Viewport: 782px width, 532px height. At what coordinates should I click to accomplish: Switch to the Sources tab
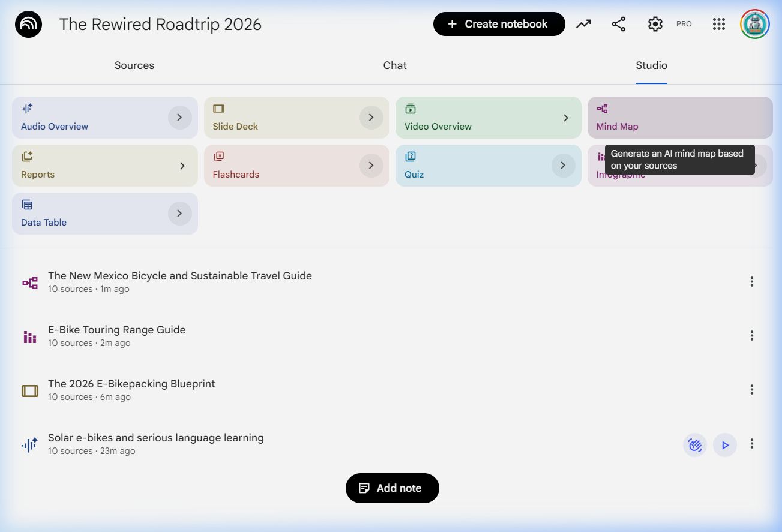coord(134,65)
